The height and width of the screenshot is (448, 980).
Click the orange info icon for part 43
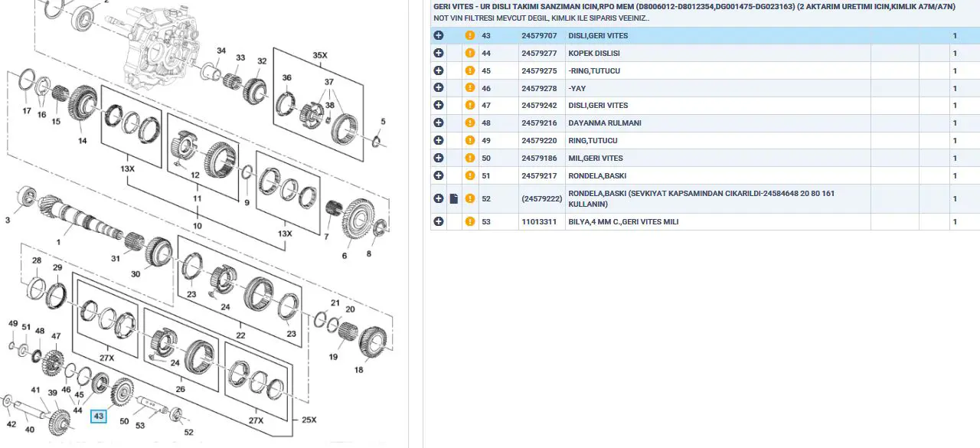click(x=470, y=36)
